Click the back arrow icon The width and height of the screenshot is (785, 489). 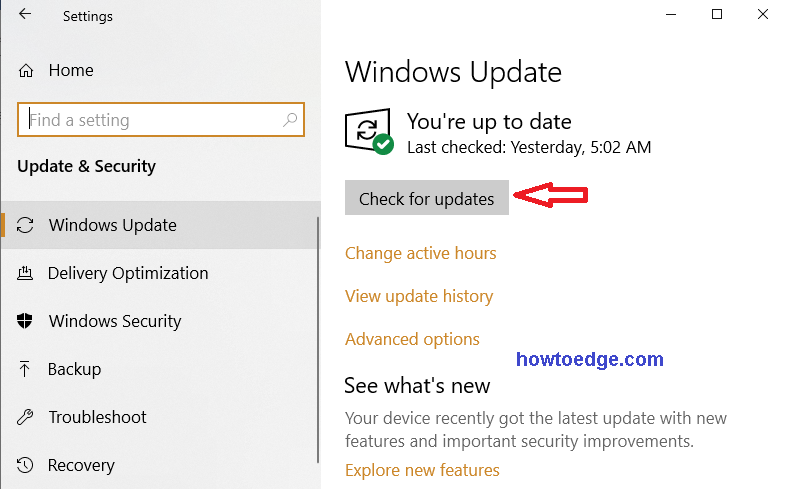(25, 15)
